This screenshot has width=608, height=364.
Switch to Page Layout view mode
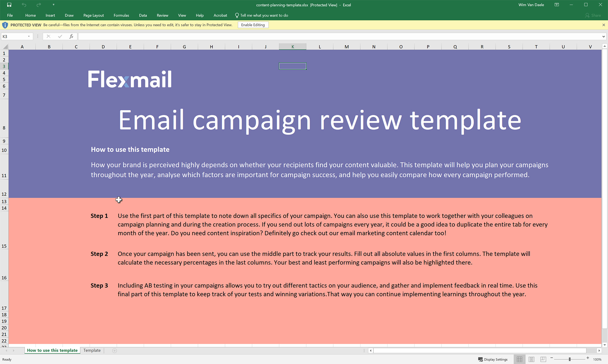point(531,359)
